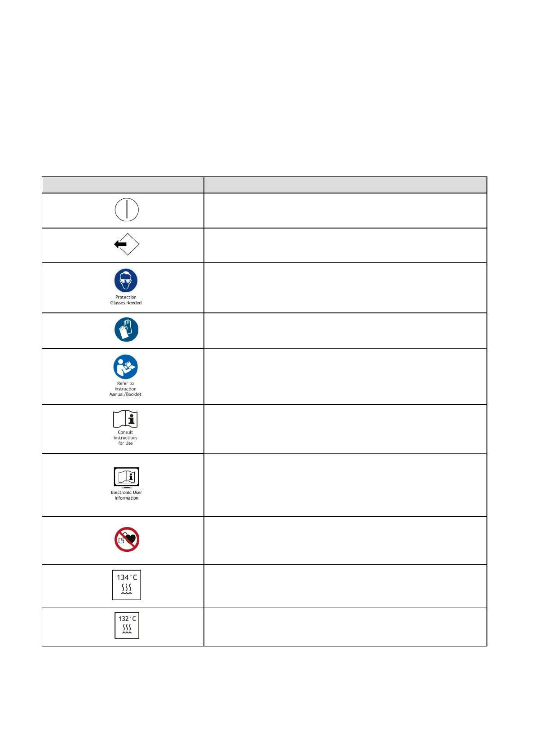Click description cell beside the power-on symbol
The width and height of the screenshot is (535, 756).
(x=345, y=211)
